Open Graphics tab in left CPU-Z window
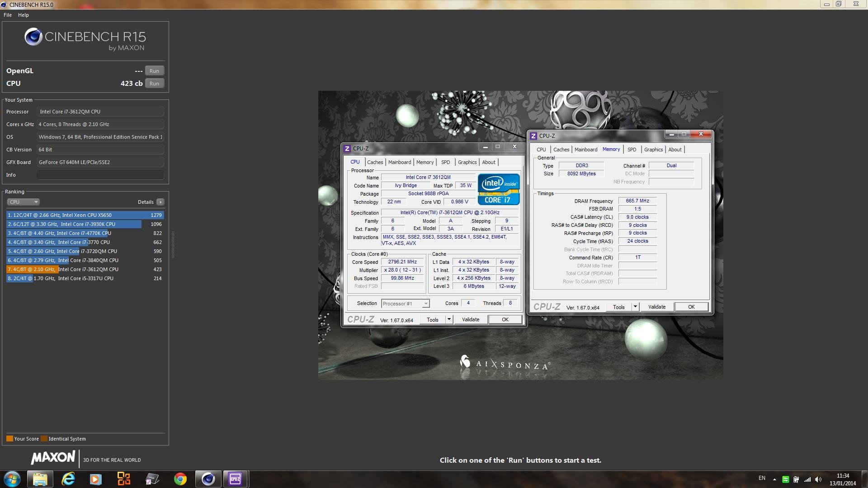Screen dimensions: 868x488 click(467, 162)
